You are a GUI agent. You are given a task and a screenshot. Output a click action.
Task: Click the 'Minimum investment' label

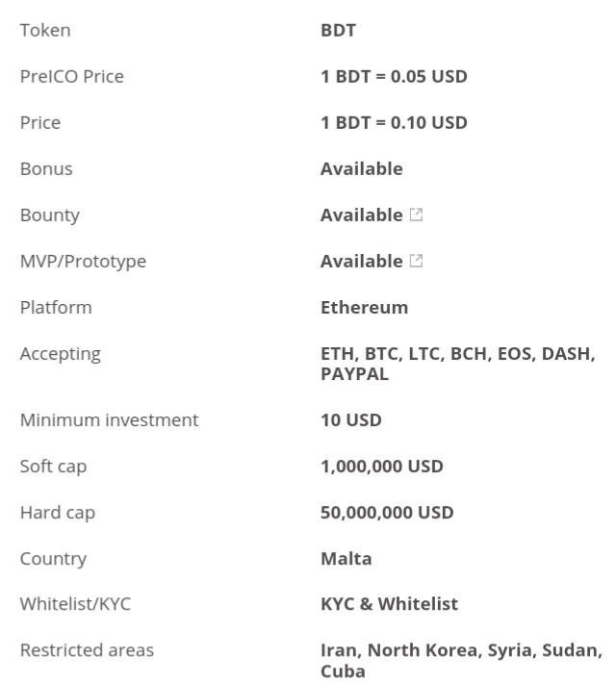tap(110, 420)
